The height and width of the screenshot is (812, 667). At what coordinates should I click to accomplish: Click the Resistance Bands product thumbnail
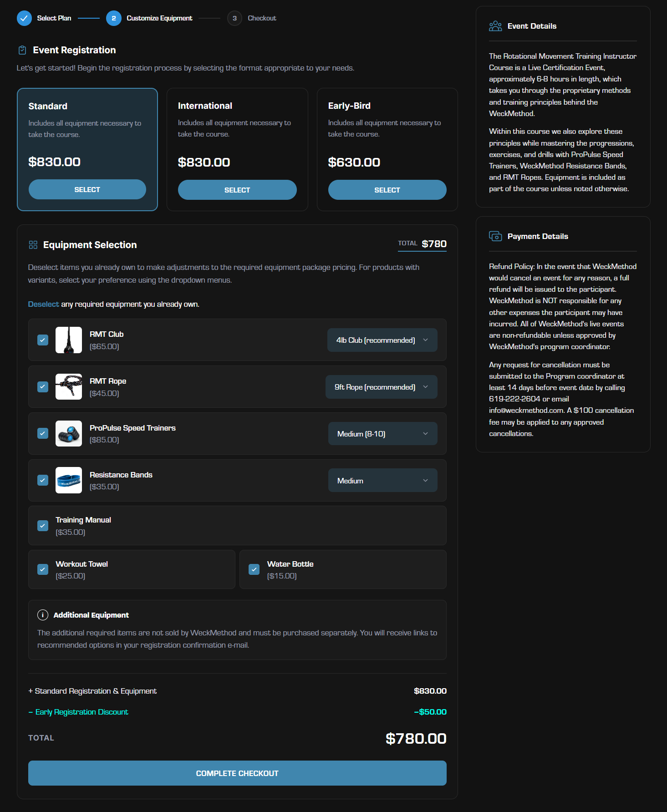coord(69,480)
